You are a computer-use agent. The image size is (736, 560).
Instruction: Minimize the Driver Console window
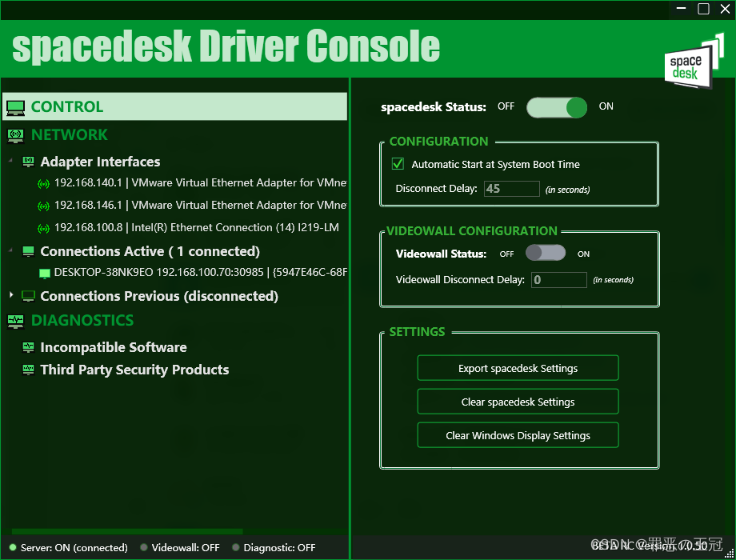pos(682,9)
